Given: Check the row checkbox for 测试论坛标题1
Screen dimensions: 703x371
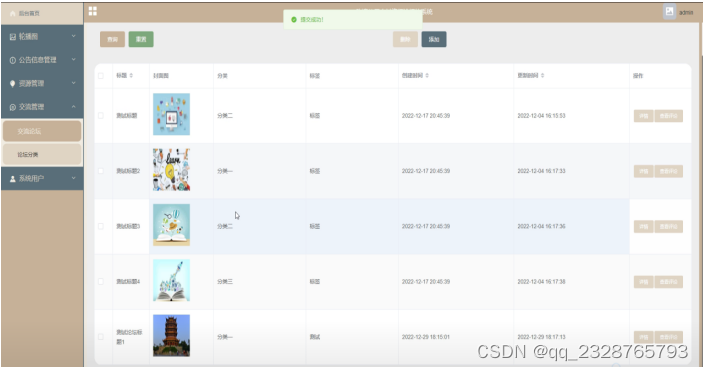Looking at the screenshot, I should [101, 337].
